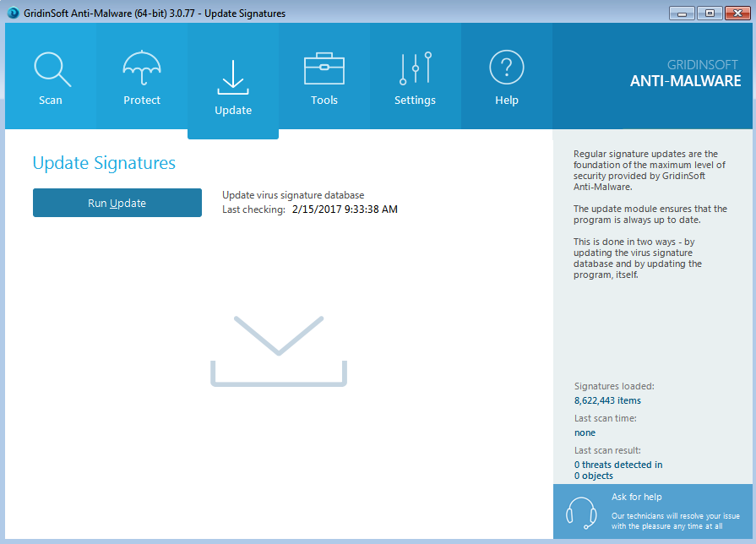The width and height of the screenshot is (756, 544).
Task: Click the Help question mark icon
Action: [x=507, y=68]
